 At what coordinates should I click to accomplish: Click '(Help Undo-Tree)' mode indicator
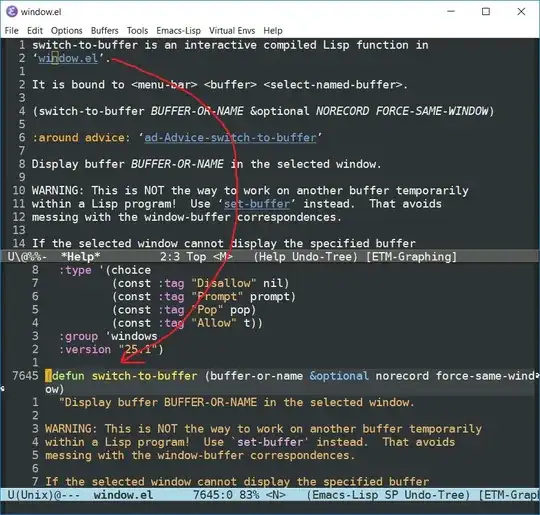pyautogui.click(x=305, y=257)
